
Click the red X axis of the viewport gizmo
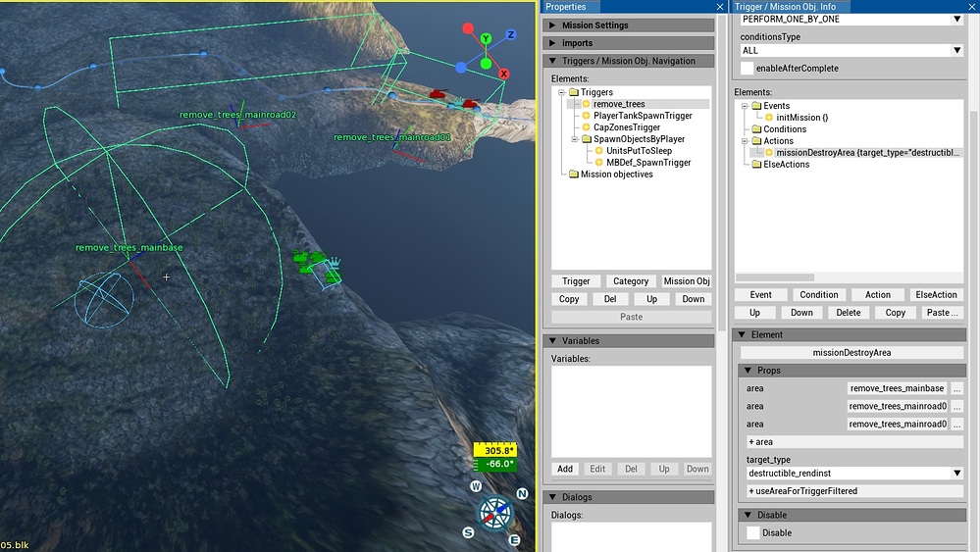(x=503, y=74)
